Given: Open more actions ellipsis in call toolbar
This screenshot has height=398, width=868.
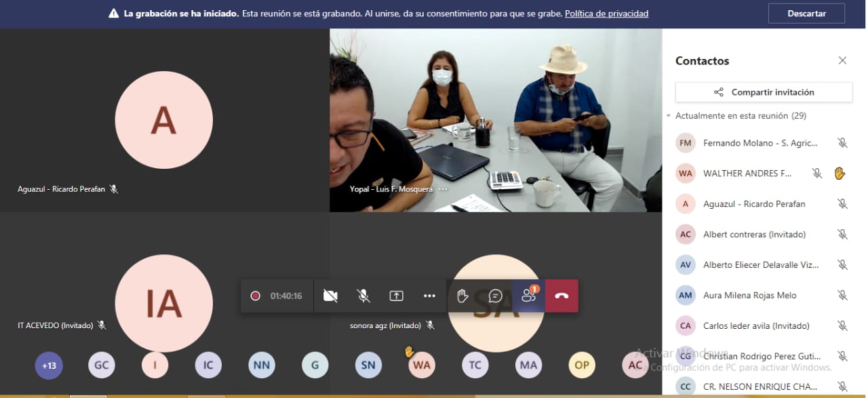Looking at the screenshot, I should [x=429, y=296].
